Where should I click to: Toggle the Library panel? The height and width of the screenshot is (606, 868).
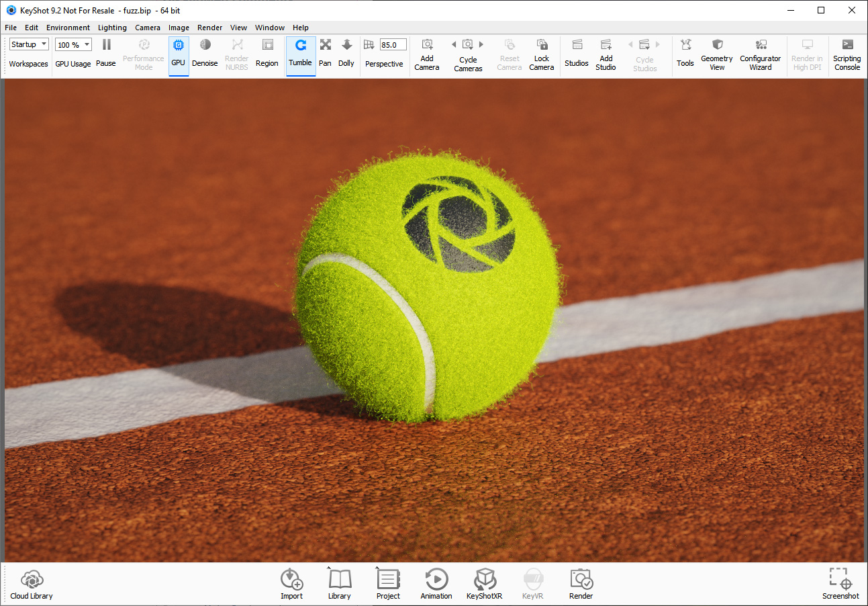[340, 584]
